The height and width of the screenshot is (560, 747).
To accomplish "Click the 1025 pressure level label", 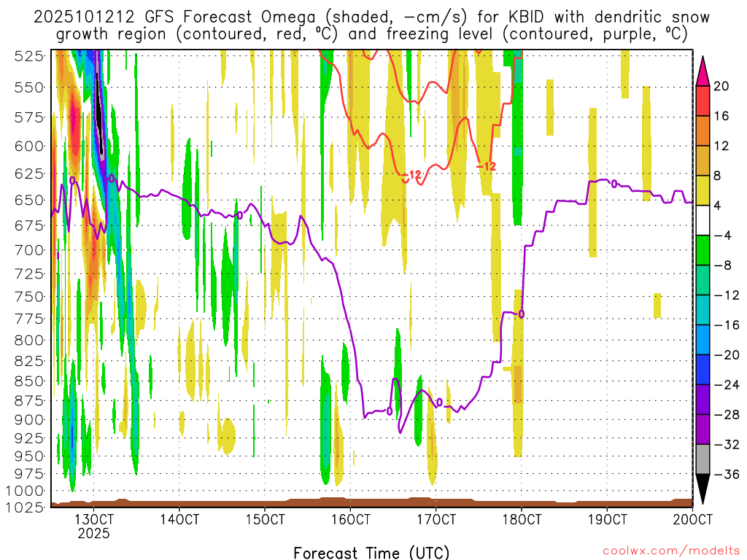I will 25,507.
